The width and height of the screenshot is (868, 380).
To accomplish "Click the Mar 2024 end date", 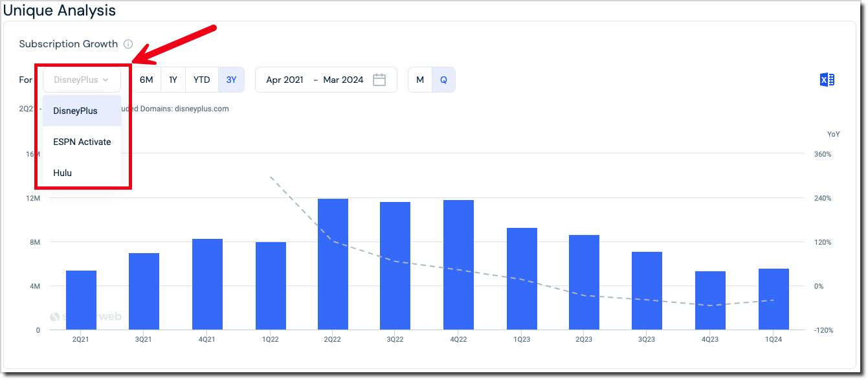I will [x=343, y=80].
